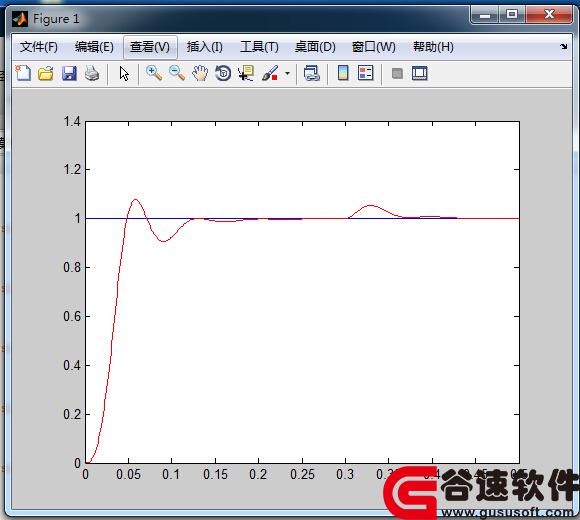Enable the Data Cursor tool
Screen dimensions: 580x520
point(246,73)
